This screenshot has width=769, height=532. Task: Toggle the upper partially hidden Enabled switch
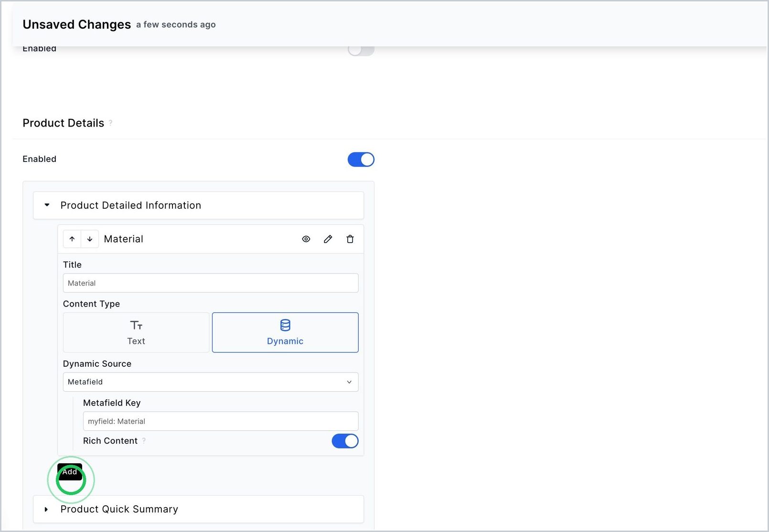(361, 51)
